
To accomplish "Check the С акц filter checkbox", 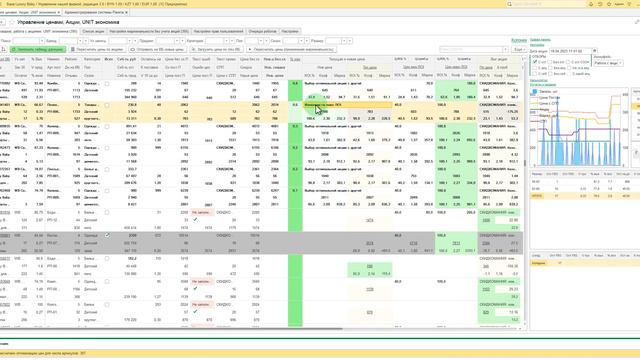I will 535,68.
